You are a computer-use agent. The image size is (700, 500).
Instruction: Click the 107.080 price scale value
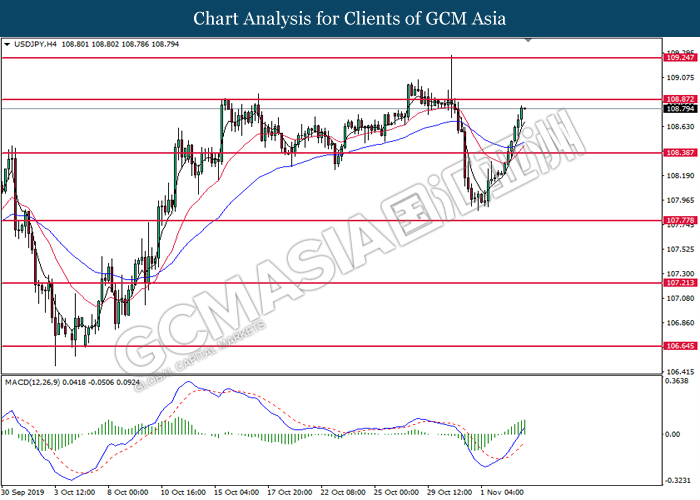[x=680, y=298]
